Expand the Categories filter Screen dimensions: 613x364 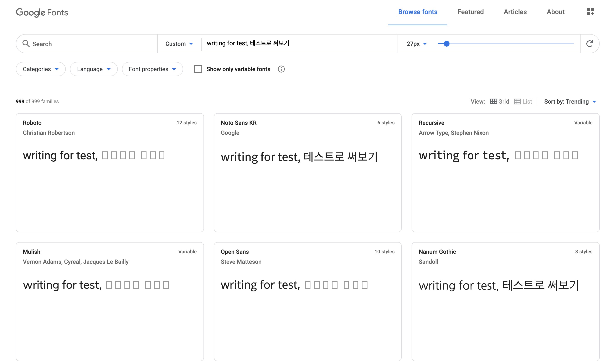(x=41, y=69)
